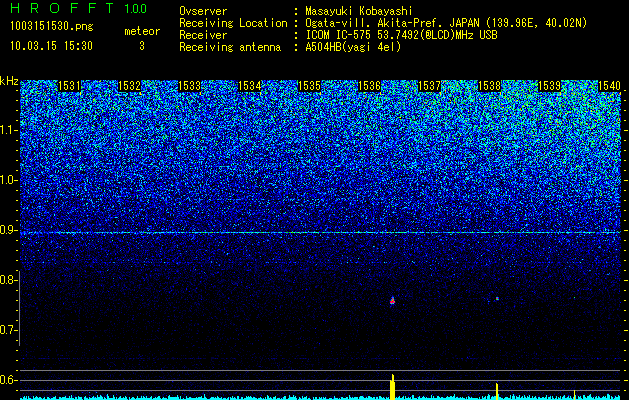
Task: Click the 1537 time marker
Action: pos(429,86)
